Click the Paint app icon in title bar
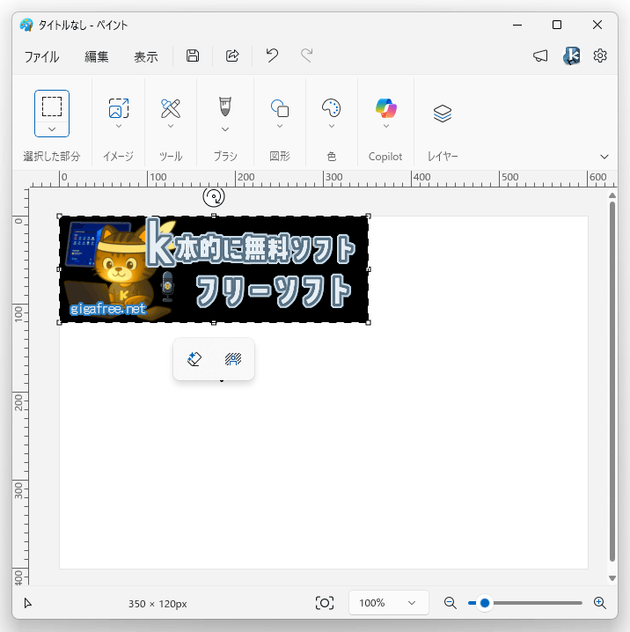Viewport: 630px width, 632px height. tap(26, 25)
